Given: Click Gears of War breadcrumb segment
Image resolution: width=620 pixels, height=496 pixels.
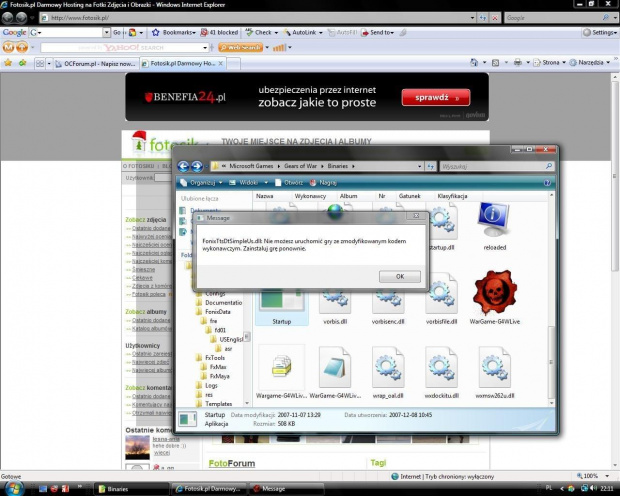Looking at the screenshot, I should click(x=301, y=166).
